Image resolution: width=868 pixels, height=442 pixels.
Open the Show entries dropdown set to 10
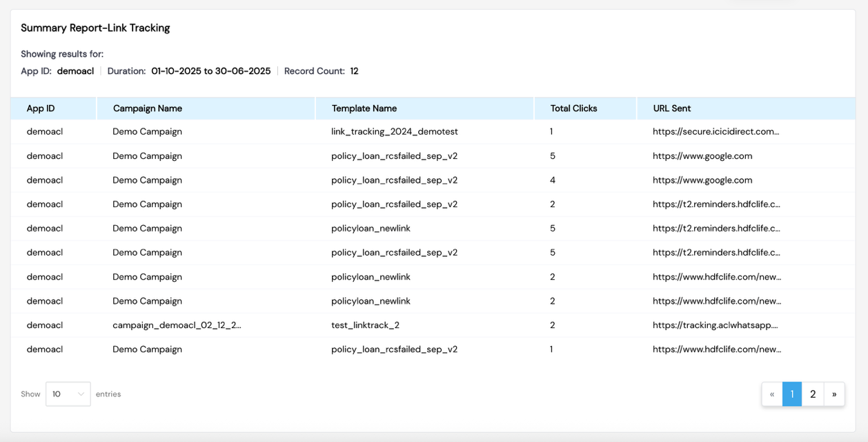[x=68, y=394]
